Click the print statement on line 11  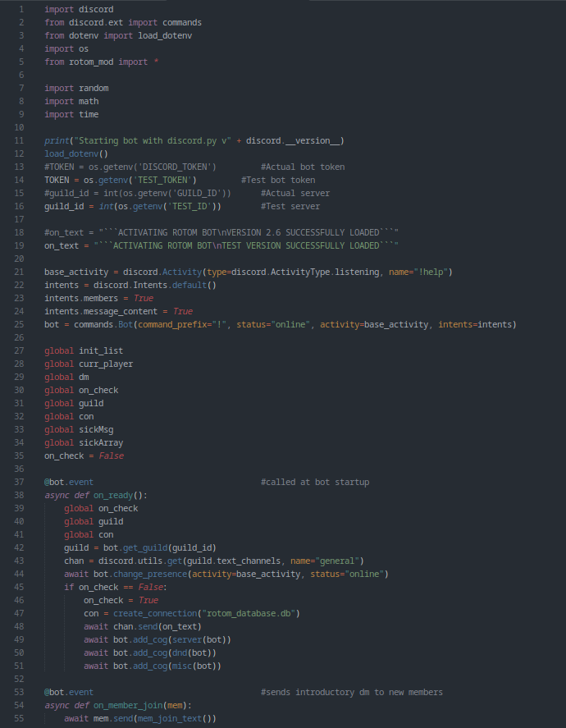[194, 140]
